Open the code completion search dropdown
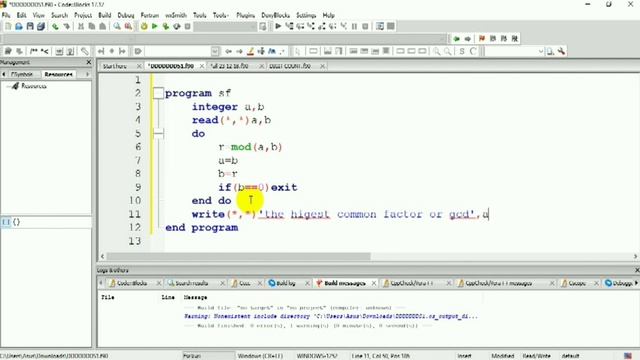This screenshot has height=360, width=640. point(215,51)
